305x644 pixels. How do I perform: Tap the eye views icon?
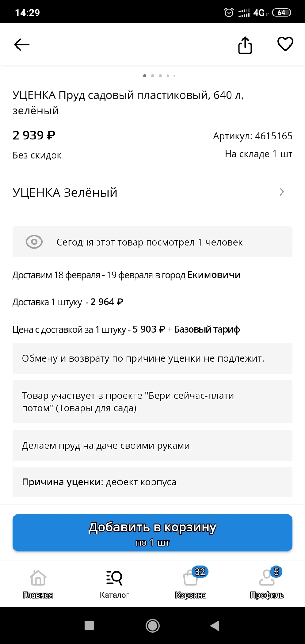coord(34,242)
